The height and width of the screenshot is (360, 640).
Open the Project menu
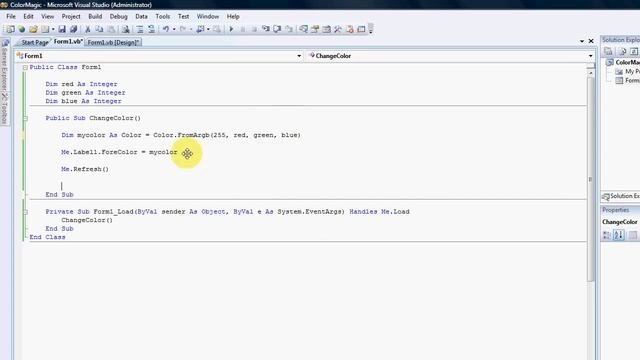point(71,16)
